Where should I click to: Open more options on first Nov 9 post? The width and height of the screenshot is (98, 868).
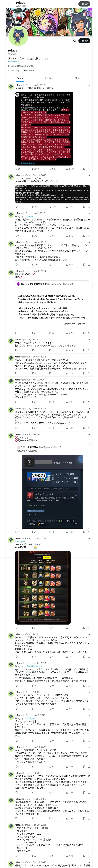(x=89, y=85)
